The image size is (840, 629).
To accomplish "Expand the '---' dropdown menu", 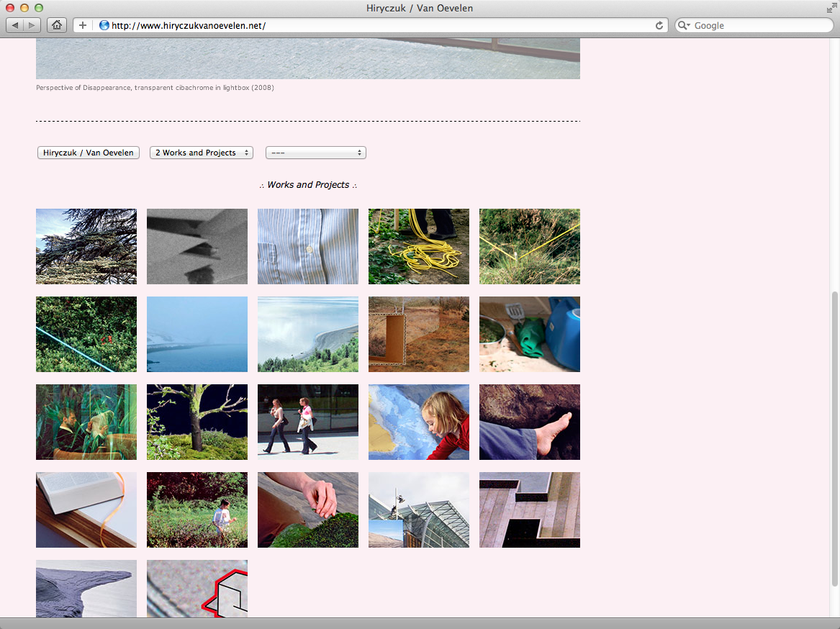I will (x=315, y=153).
